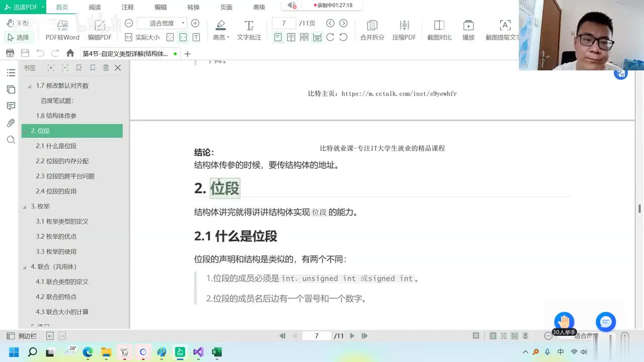Toggle continuous scroll view mode in toolbar

tap(317, 37)
